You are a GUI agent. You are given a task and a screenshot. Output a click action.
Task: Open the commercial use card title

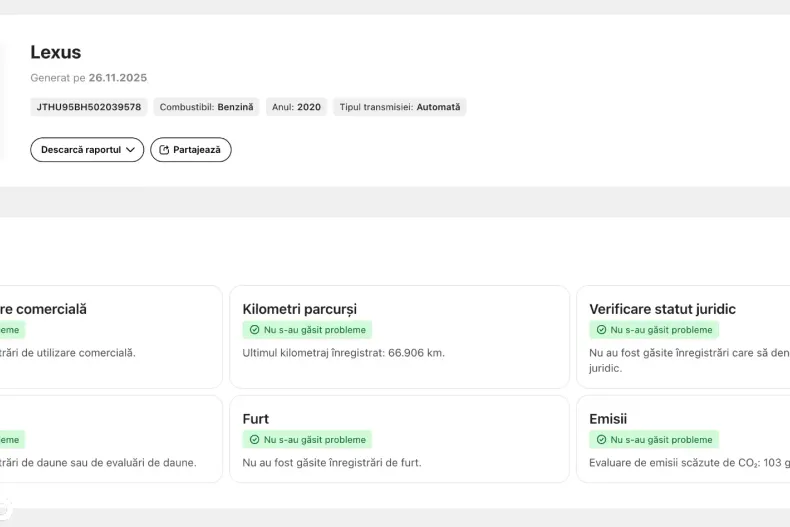(43, 309)
